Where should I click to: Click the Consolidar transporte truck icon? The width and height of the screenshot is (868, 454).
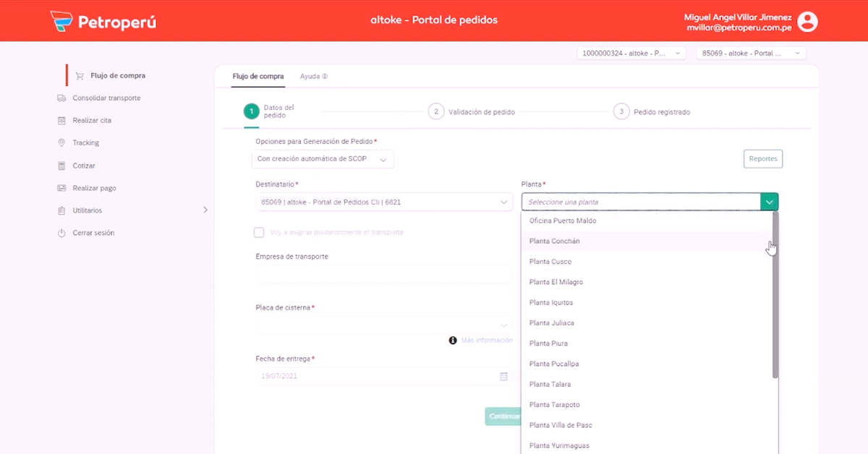[x=61, y=98]
